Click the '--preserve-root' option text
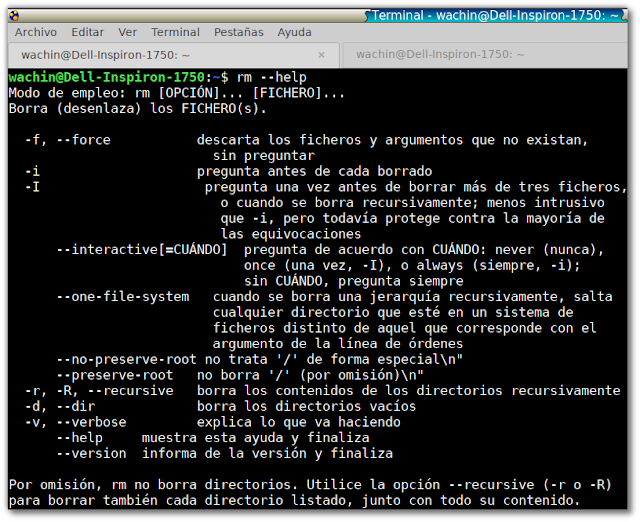Image resolution: width=640 pixels, height=522 pixels. tap(115, 375)
